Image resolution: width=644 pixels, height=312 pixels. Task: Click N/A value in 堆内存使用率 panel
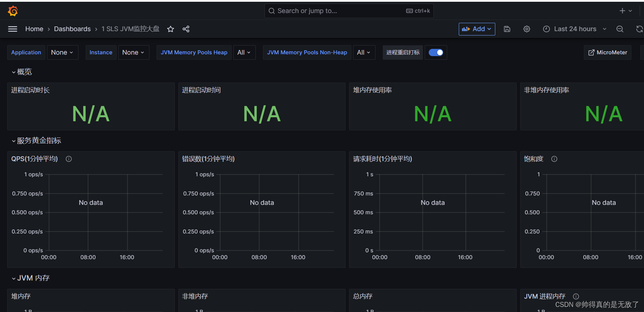point(433,114)
